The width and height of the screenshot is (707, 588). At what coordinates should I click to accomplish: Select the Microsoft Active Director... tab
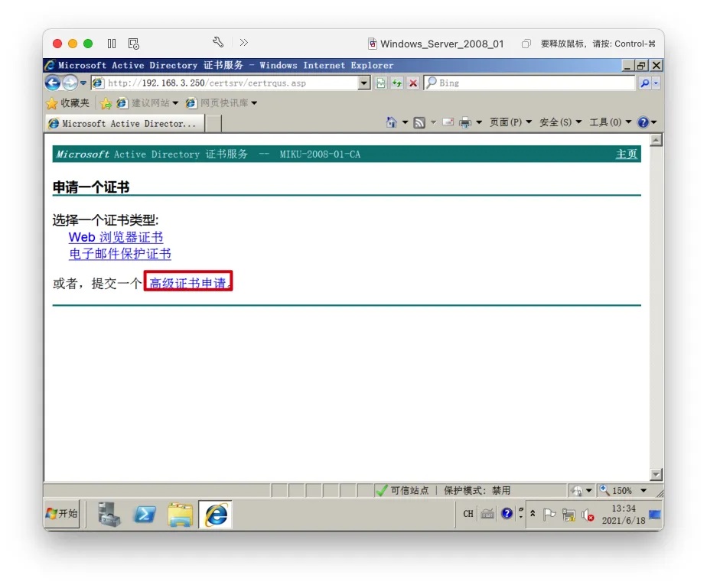click(x=125, y=123)
